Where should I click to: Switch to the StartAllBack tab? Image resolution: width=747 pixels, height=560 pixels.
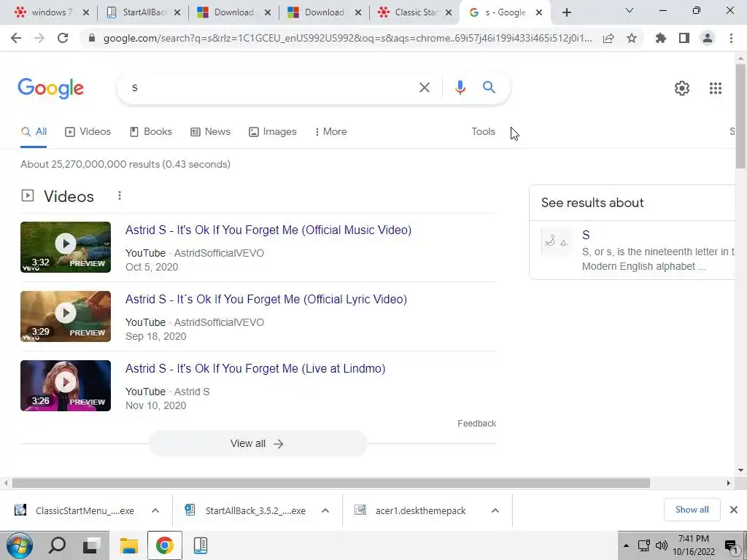coord(143,12)
